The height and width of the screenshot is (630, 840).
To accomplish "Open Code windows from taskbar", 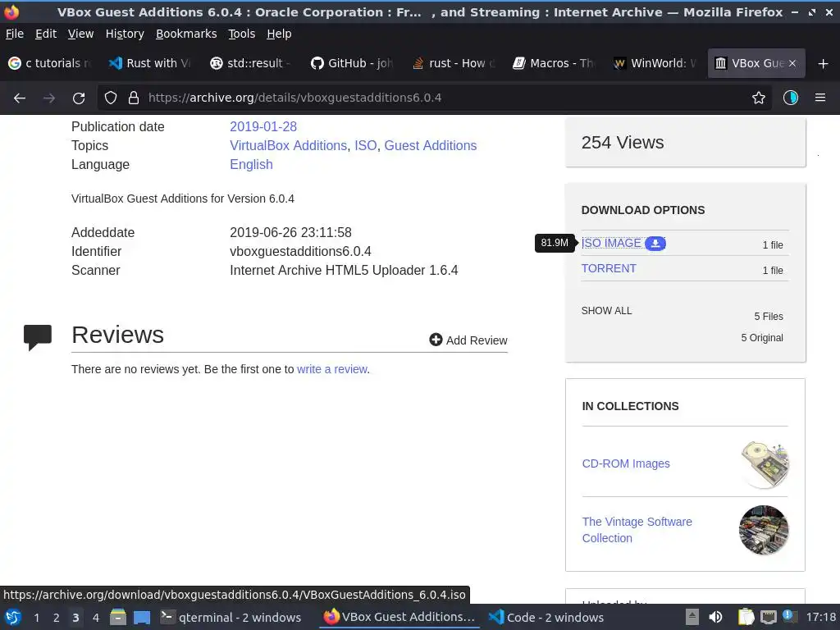I will tap(546, 617).
